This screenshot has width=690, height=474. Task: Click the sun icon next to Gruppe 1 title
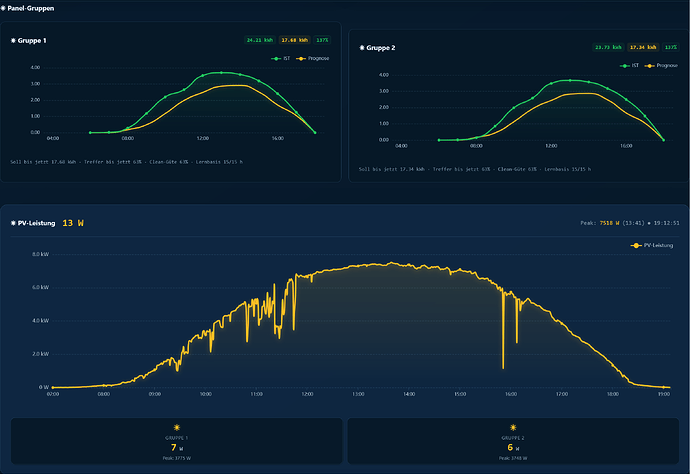[x=13, y=40]
